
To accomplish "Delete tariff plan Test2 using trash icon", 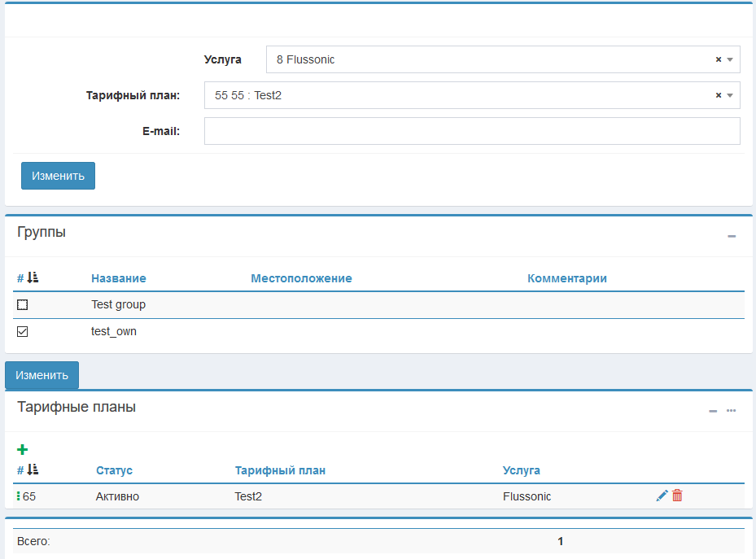I will [677, 496].
